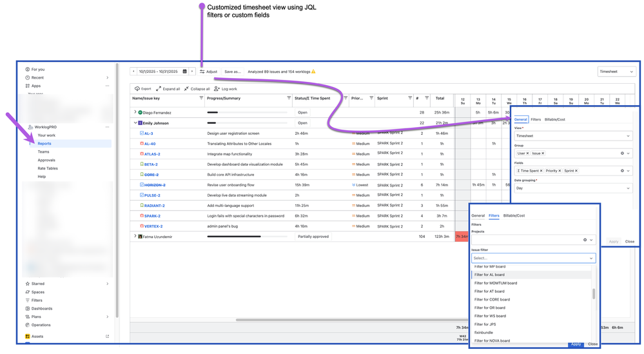Click the issue filter list scrollbar
The width and height of the screenshot is (644, 354).
click(594, 294)
